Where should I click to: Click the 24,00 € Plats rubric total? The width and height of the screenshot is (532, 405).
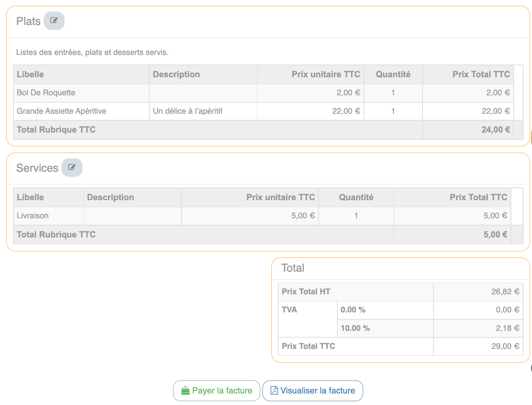point(495,130)
